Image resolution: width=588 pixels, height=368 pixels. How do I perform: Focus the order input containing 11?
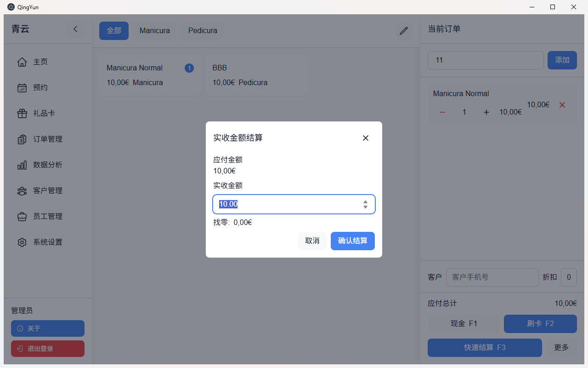pyautogui.click(x=486, y=60)
